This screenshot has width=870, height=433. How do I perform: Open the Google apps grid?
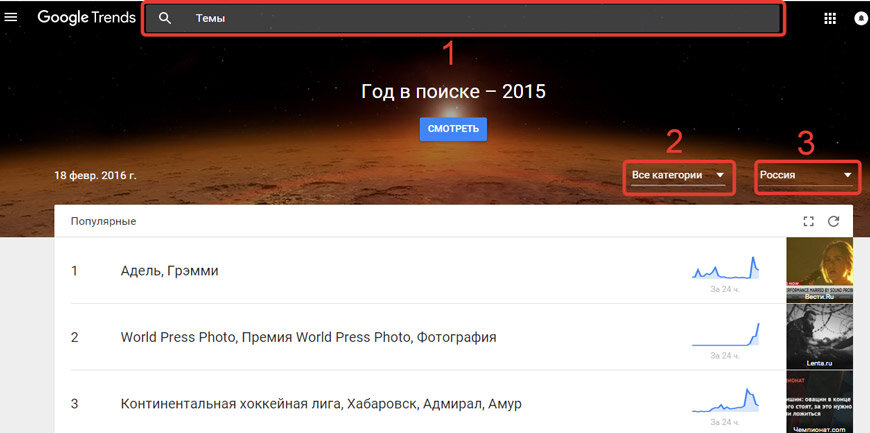click(829, 18)
